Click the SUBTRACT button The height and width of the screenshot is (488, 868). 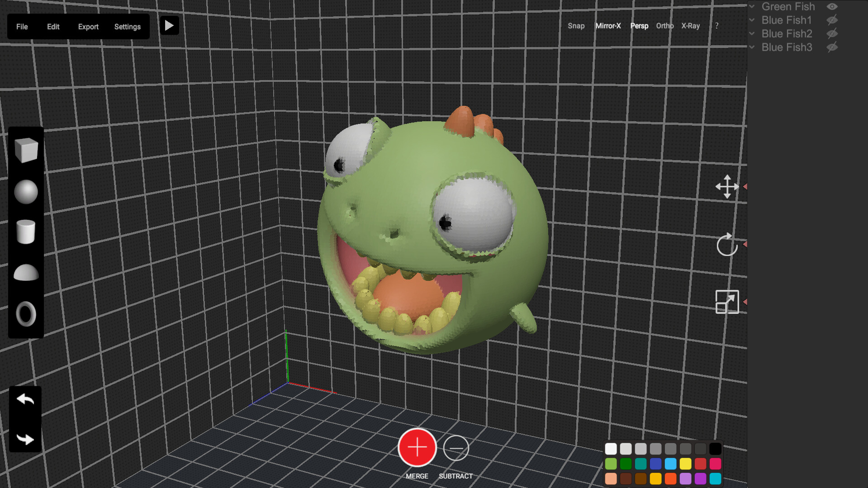pos(456,448)
